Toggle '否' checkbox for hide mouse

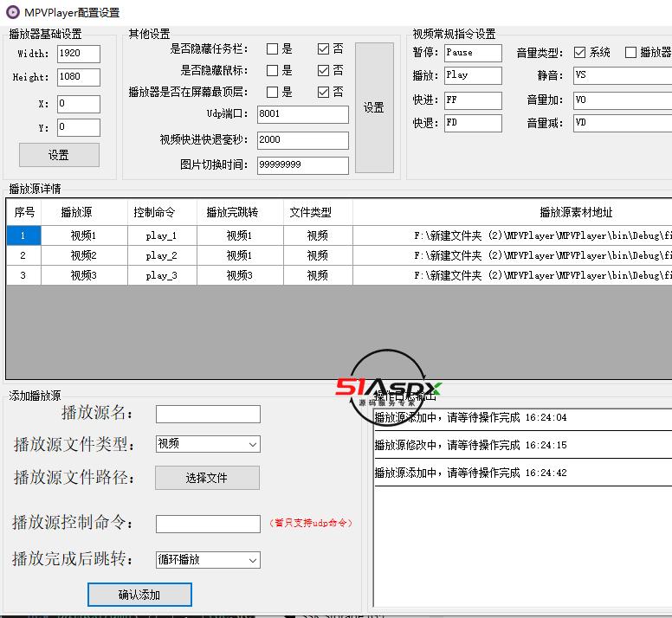(324, 70)
